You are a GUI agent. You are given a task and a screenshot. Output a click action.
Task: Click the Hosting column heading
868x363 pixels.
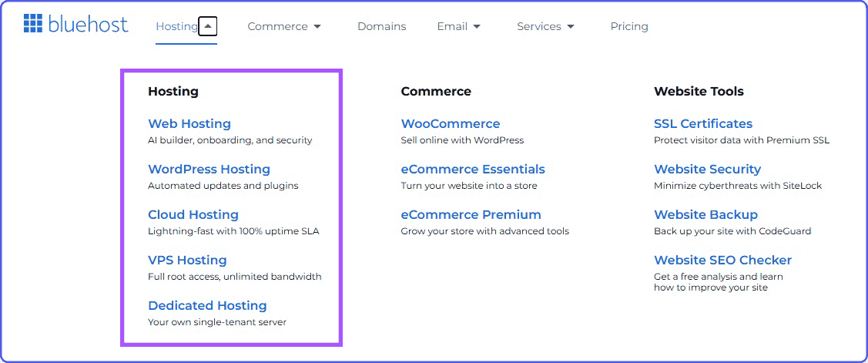coord(173,92)
